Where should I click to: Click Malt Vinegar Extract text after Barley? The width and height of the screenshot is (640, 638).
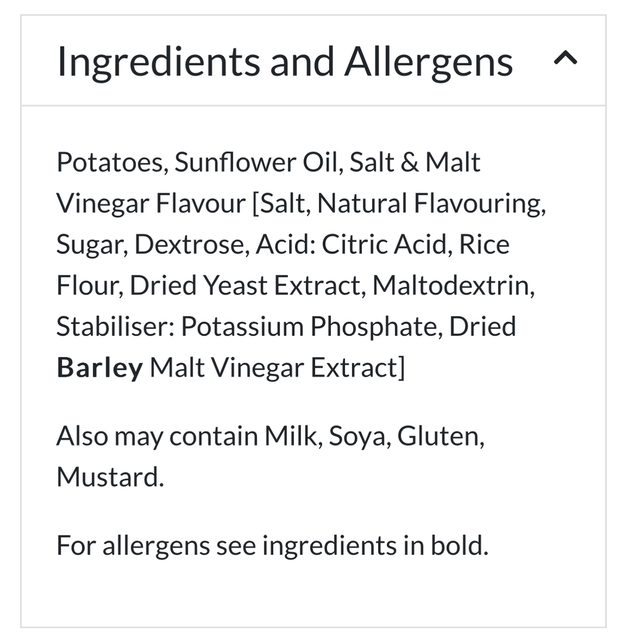(x=277, y=367)
